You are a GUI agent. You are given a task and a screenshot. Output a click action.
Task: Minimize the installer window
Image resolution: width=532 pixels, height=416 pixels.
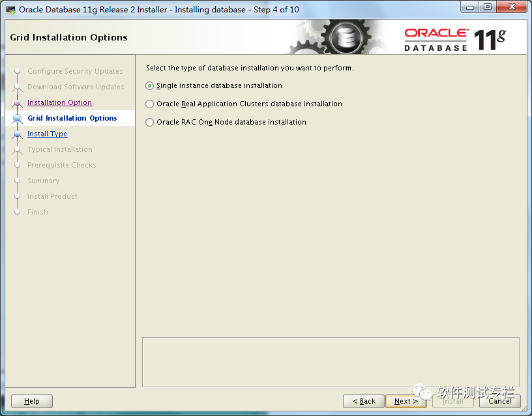(470, 7)
